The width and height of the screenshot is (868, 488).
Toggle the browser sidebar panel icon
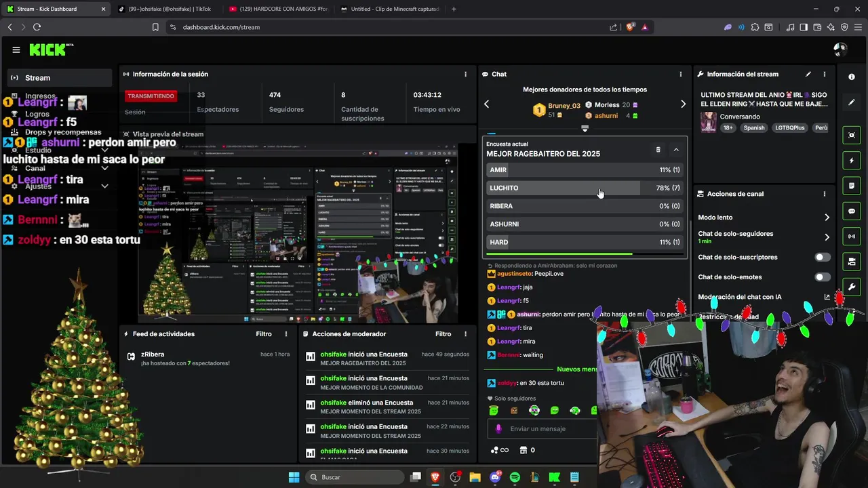[804, 27]
